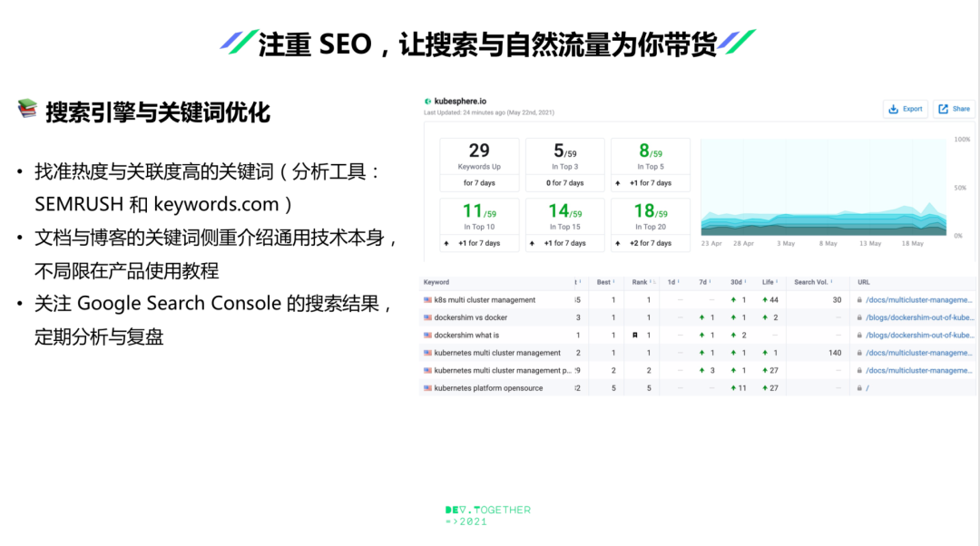The height and width of the screenshot is (546, 980).
Task: Sort by the 30d column header
Action: click(738, 282)
